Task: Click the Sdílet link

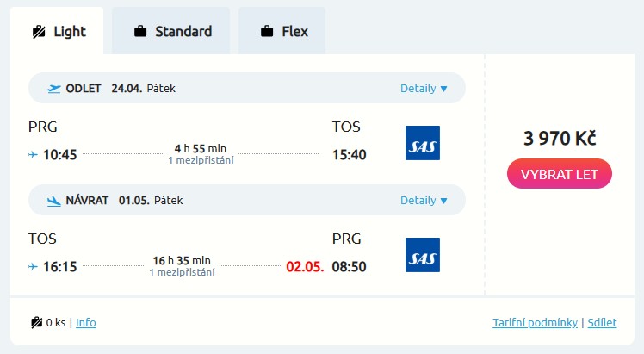Action: (603, 323)
